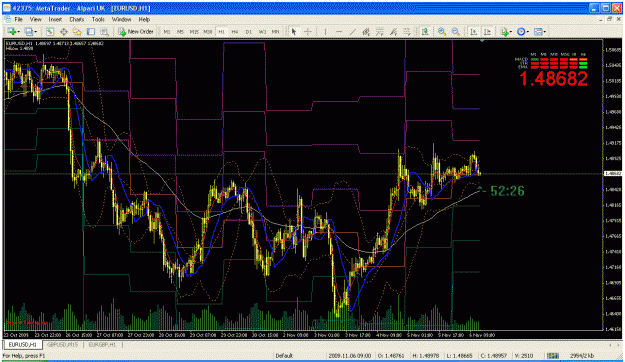Select the Equidistant Channel tool
The image size is (625, 362).
coord(366,31)
